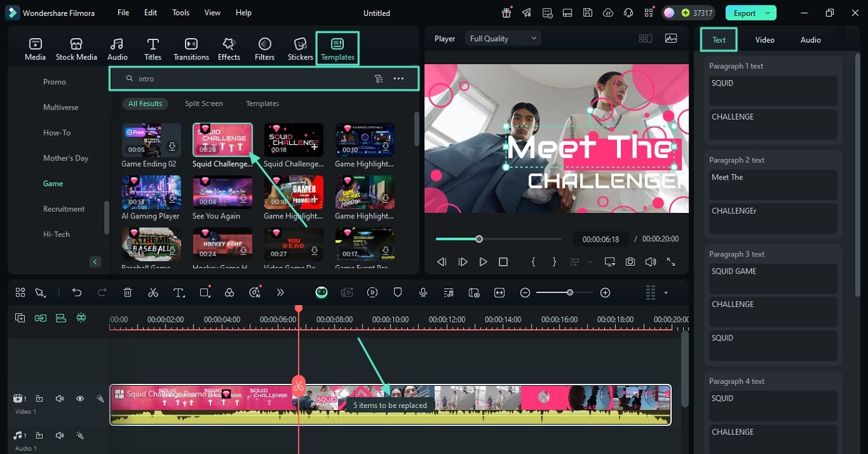Screen dimensions: 868x454
Task: Open the support headset icon
Action: 628,13
